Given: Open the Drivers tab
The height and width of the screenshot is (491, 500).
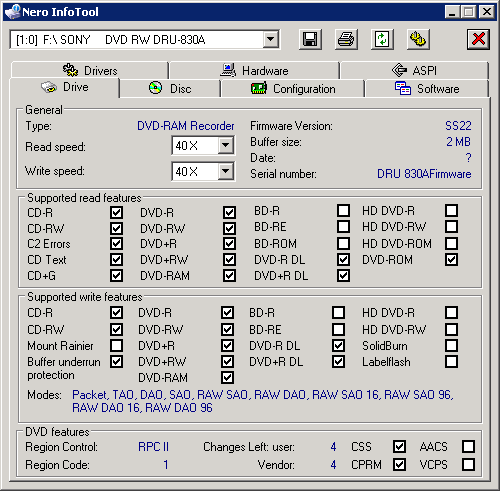Looking at the screenshot, I should (90, 70).
